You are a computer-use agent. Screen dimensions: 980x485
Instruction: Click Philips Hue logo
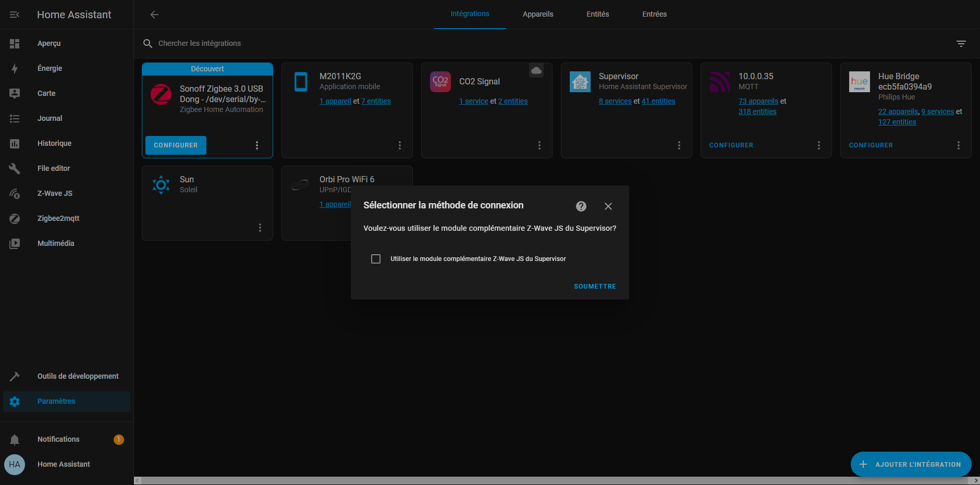click(860, 82)
